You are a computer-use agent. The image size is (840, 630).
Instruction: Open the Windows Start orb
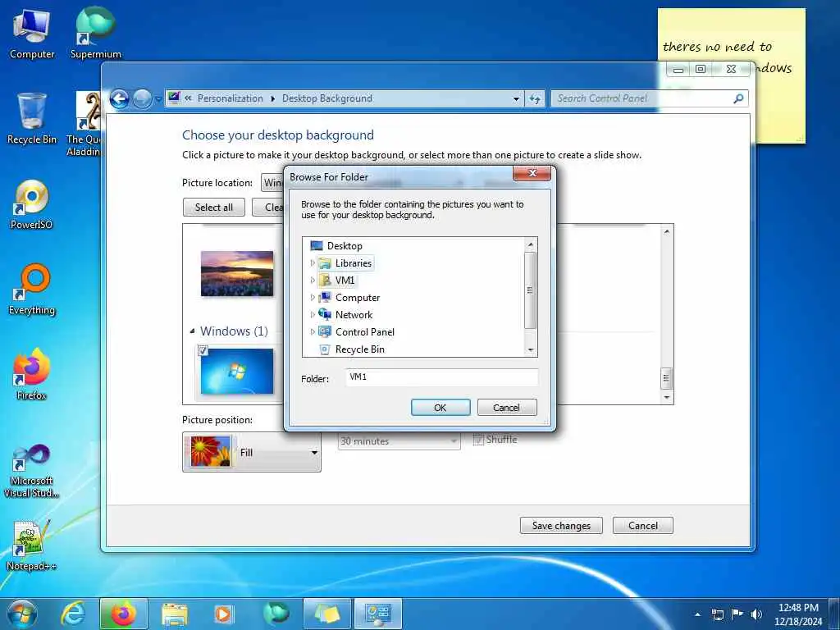(22, 614)
